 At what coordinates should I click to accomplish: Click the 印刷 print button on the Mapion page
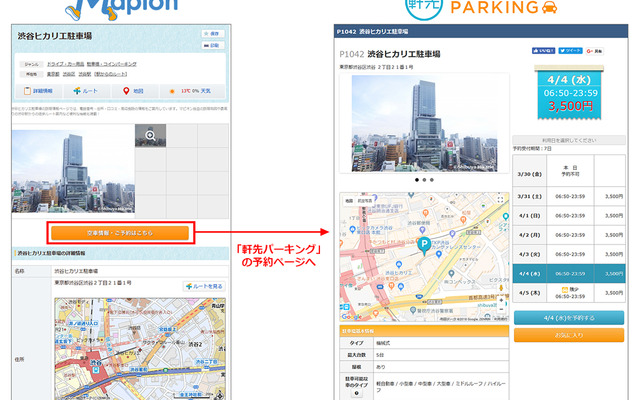click(213, 45)
